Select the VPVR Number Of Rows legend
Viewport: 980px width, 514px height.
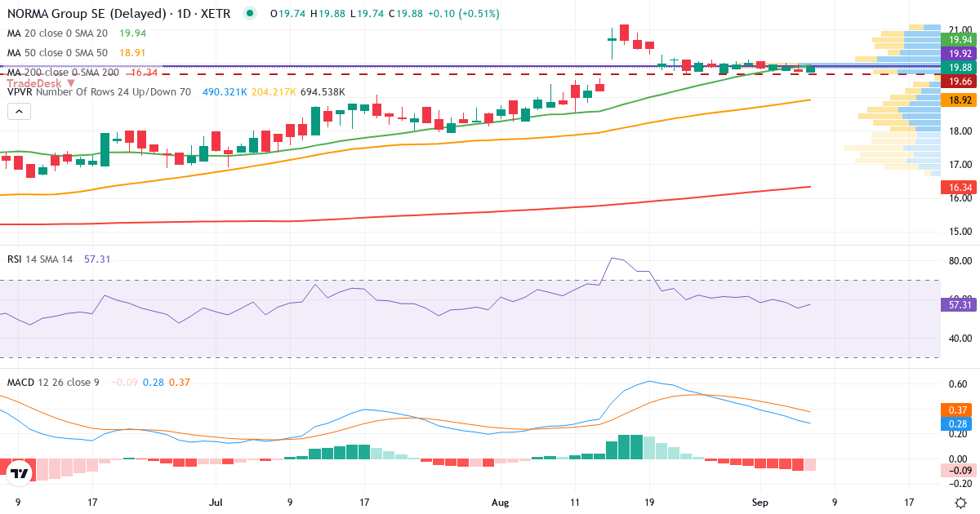tap(100, 92)
